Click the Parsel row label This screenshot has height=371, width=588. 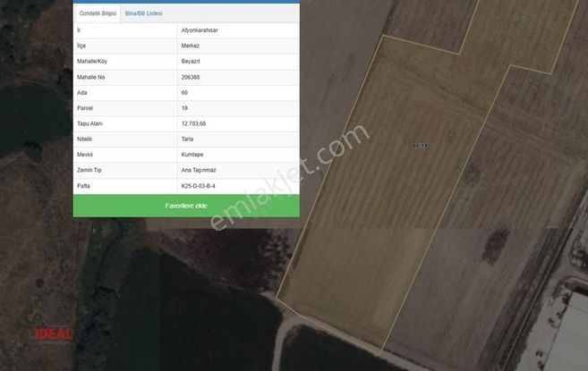85,108
